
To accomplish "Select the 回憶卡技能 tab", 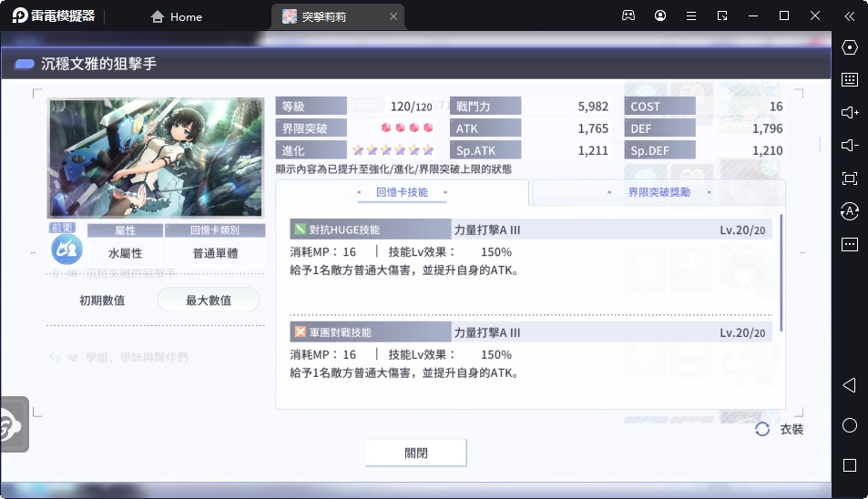I will pyautogui.click(x=402, y=192).
